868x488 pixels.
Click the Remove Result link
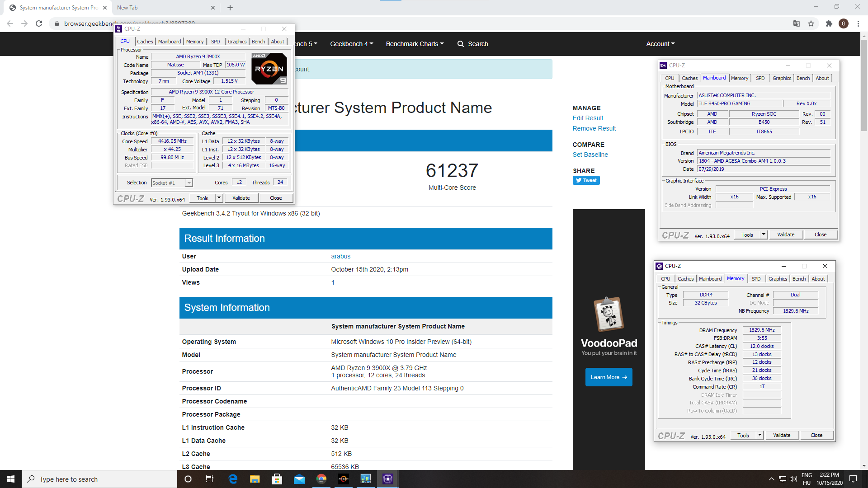(x=594, y=128)
